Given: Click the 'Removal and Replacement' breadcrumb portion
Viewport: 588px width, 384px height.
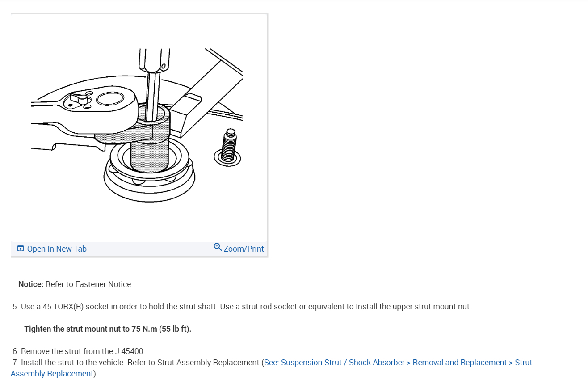Looking at the screenshot, I should coord(460,363).
